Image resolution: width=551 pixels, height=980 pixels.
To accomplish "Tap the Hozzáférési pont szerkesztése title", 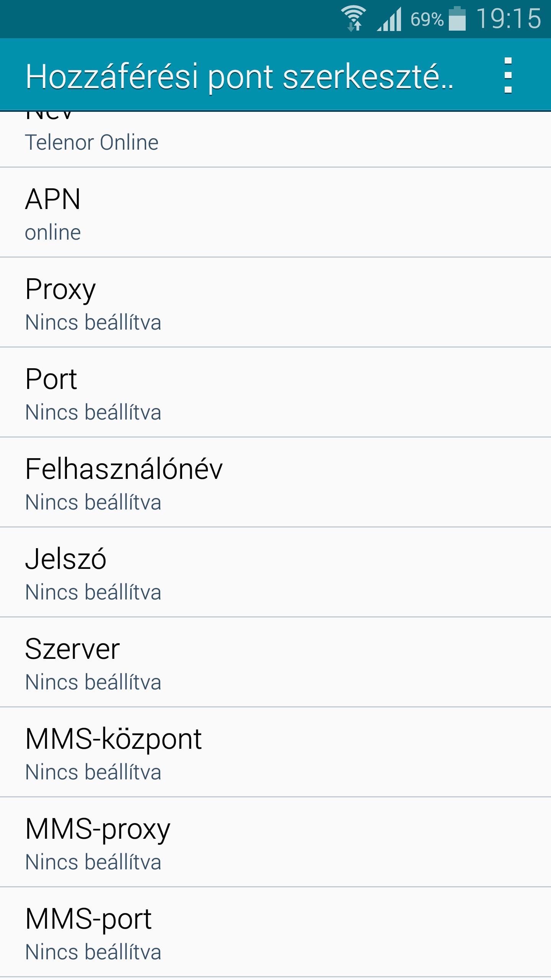I will tap(240, 77).
